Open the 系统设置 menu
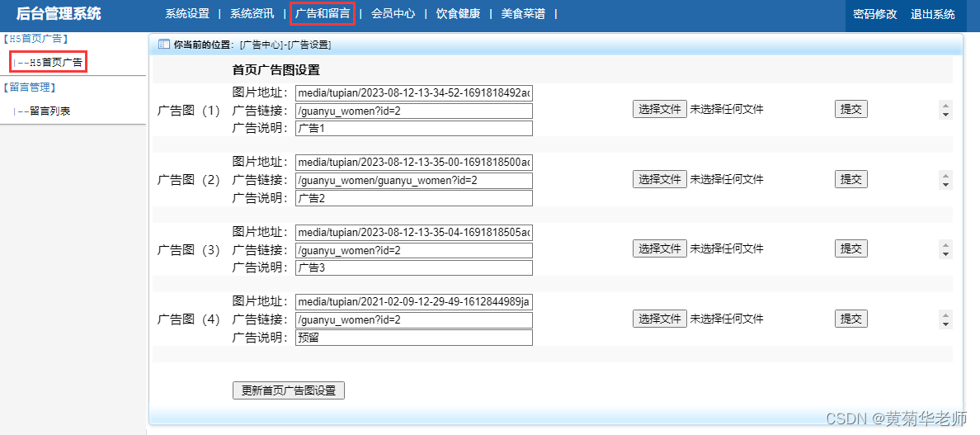Image resolution: width=980 pixels, height=435 pixels. [187, 14]
